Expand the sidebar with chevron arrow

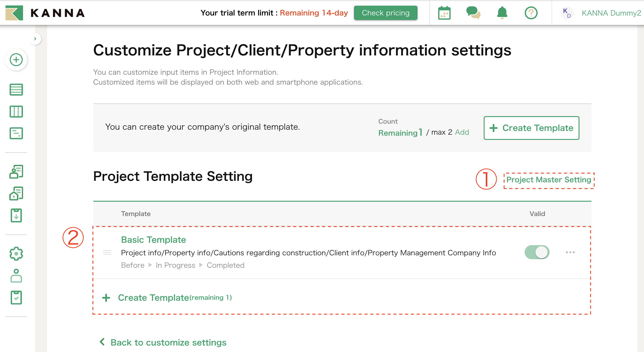[35, 39]
